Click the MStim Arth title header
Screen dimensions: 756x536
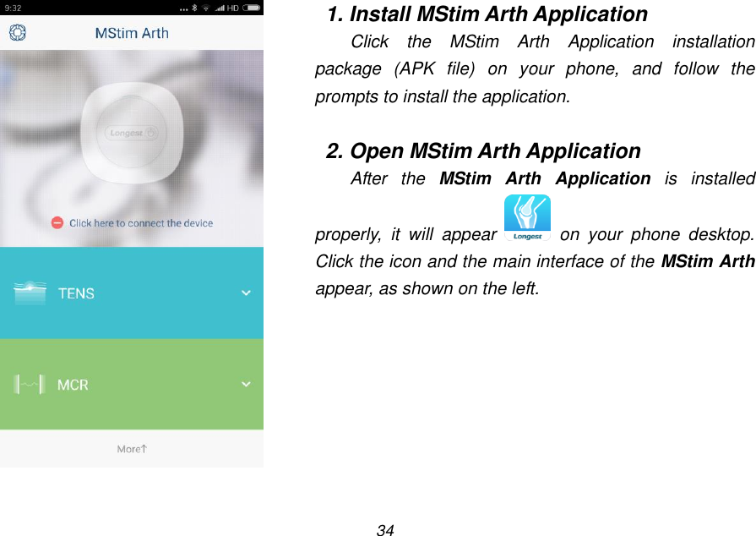132,32
